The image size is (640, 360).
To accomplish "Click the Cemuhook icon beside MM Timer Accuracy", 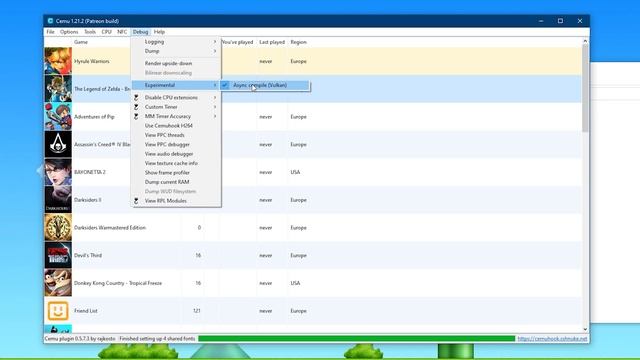I will coord(136,116).
